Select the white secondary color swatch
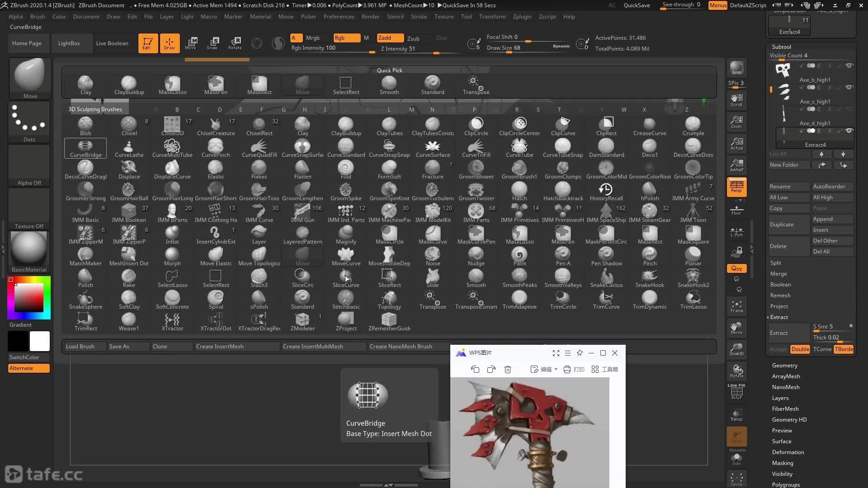Screen dimensions: 868x488 (x=40, y=341)
